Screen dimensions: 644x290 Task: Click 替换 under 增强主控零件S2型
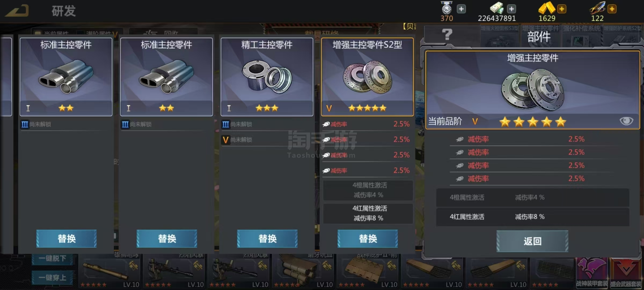368,238
